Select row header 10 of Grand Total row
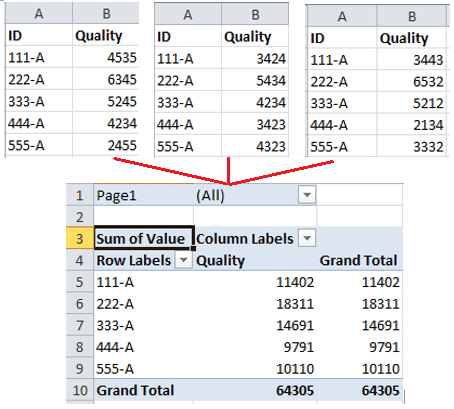The image size is (454, 409). (80, 390)
